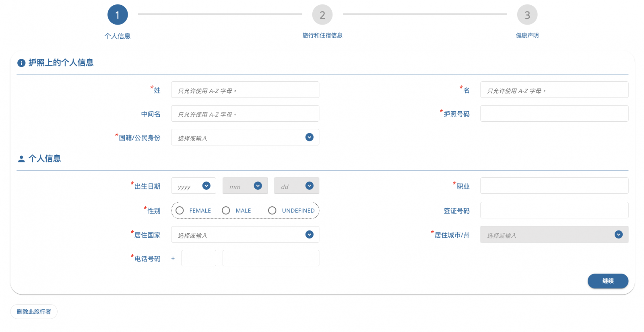Click the info icon beside 护照上的个人信息
The width and height of the screenshot is (644, 332).
pos(21,63)
